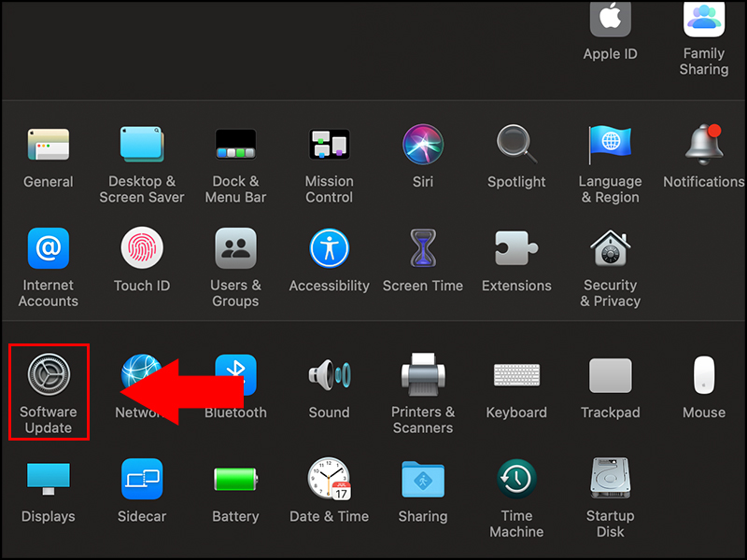Open Sound preferences
Image resolution: width=747 pixels, height=560 pixels.
329,373
